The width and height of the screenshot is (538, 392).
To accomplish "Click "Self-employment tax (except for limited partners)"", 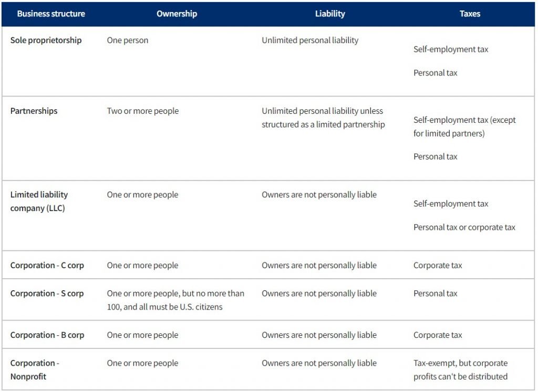I will coord(464,126).
